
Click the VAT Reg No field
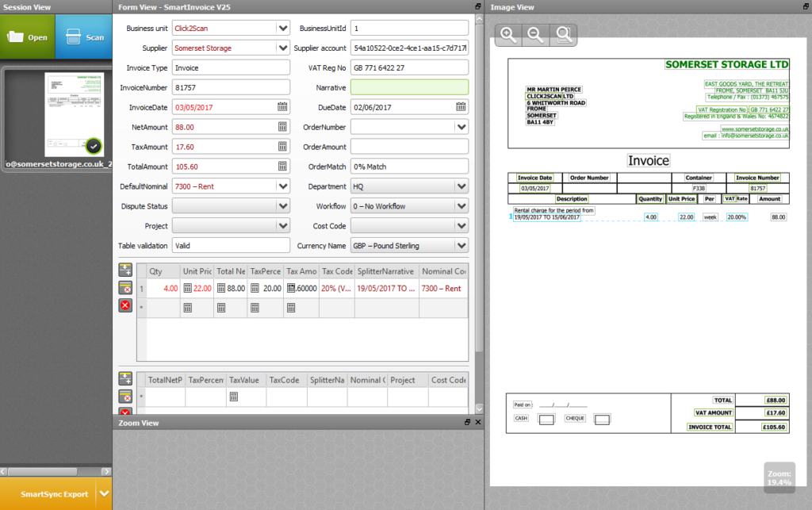coord(410,68)
